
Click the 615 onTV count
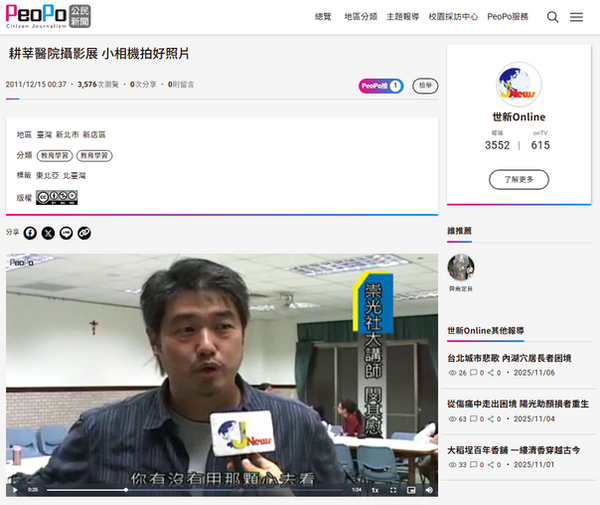(540, 145)
